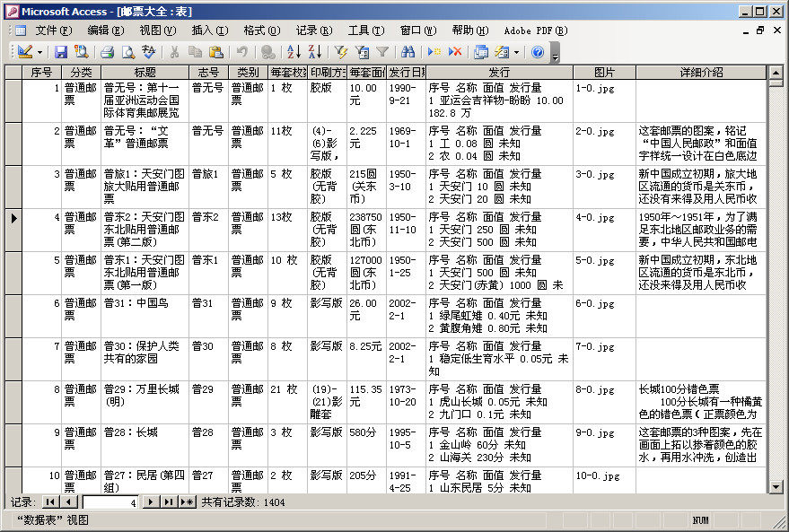Click the '8.25元' cell
The height and width of the screenshot is (532, 789).
[367, 359]
